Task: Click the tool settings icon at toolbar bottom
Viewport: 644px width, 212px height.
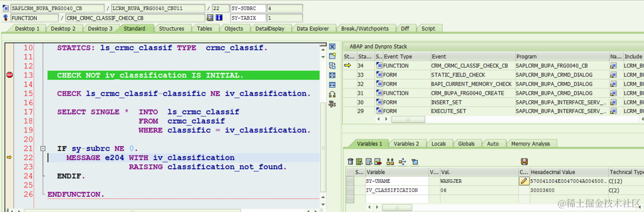Action: click(x=332, y=104)
